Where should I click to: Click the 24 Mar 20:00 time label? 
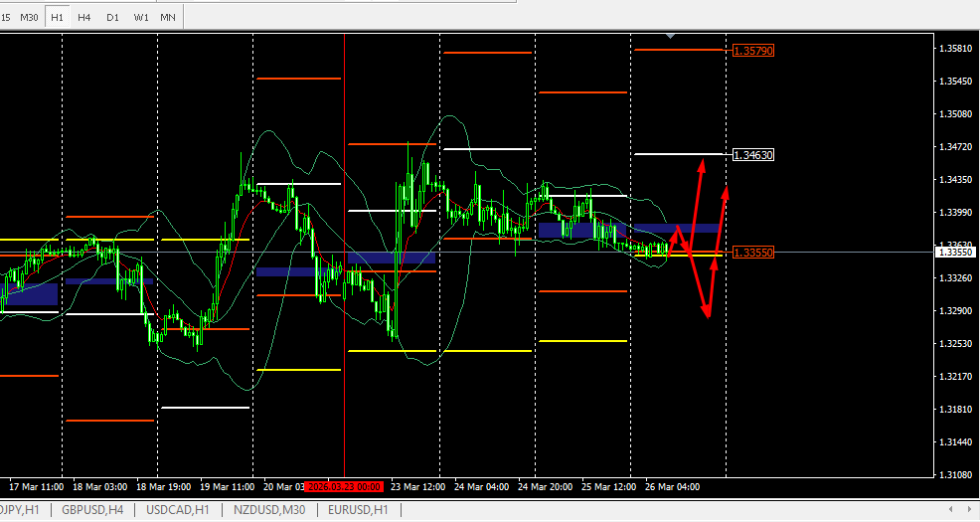(x=545, y=487)
